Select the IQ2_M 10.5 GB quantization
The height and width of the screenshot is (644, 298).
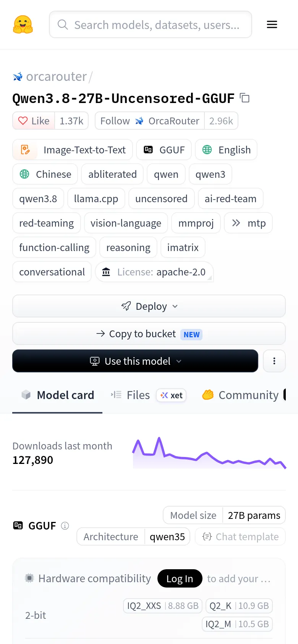pos(237,624)
